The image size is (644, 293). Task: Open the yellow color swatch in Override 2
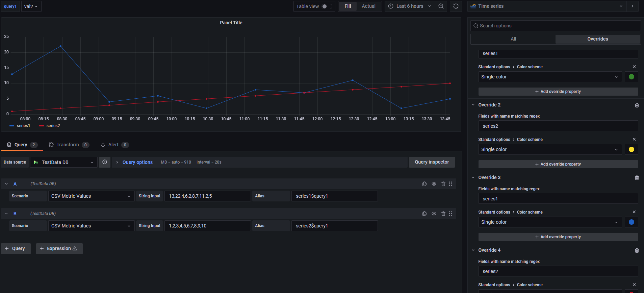pyautogui.click(x=632, y=149)
